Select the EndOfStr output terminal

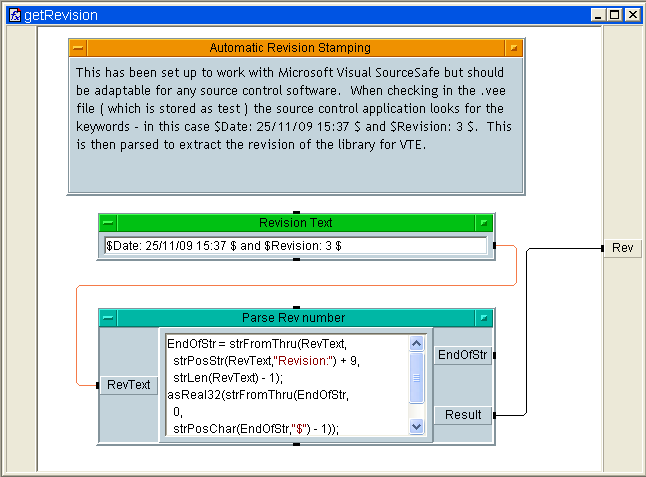(x=463, y=355)
